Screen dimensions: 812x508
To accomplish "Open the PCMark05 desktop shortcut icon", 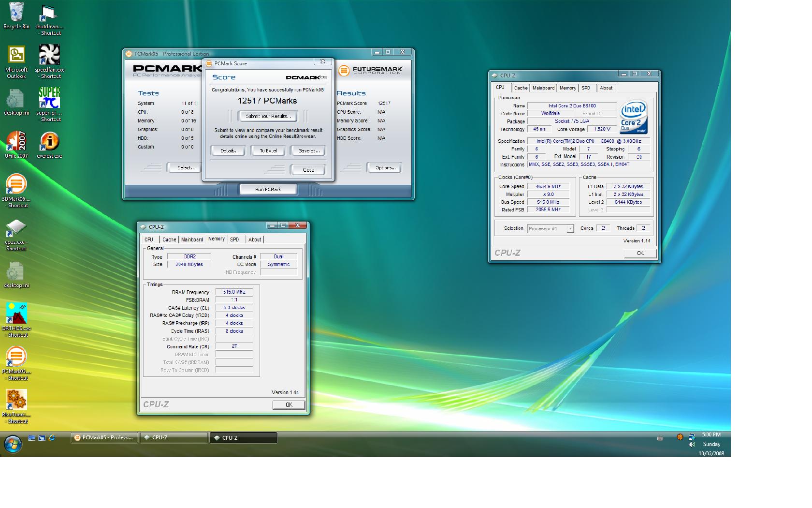I will (16, 363).
